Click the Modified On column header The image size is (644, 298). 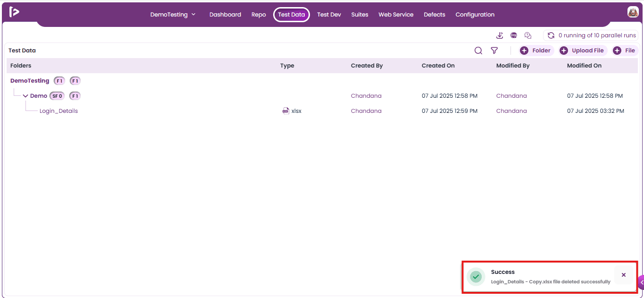pyautogui.click(x=584, y=66)
